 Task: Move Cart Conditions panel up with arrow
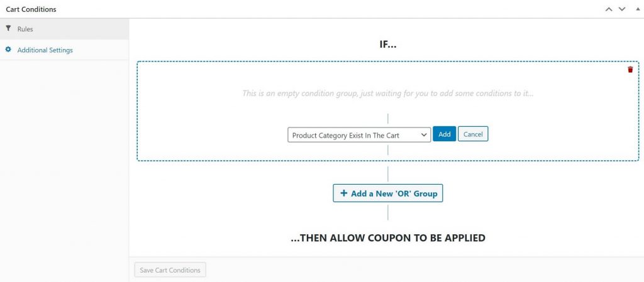(x=609, y=9)
